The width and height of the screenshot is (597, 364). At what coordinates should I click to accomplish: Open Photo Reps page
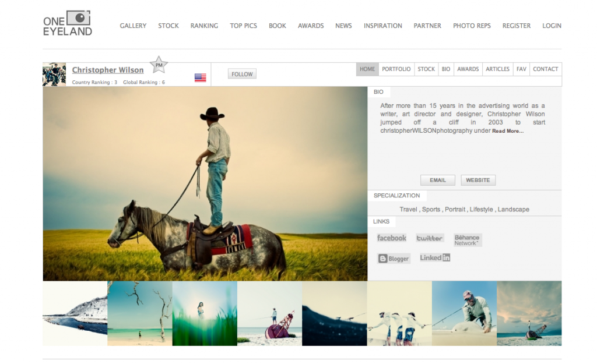[472, 26]
